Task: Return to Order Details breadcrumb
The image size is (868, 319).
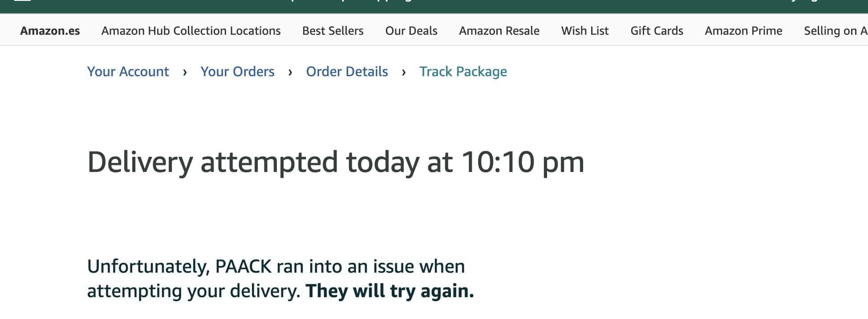Action: click(347, 72)
